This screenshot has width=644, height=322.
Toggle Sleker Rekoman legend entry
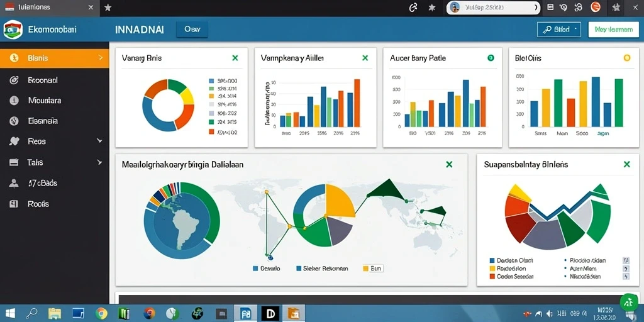[322, 269]
